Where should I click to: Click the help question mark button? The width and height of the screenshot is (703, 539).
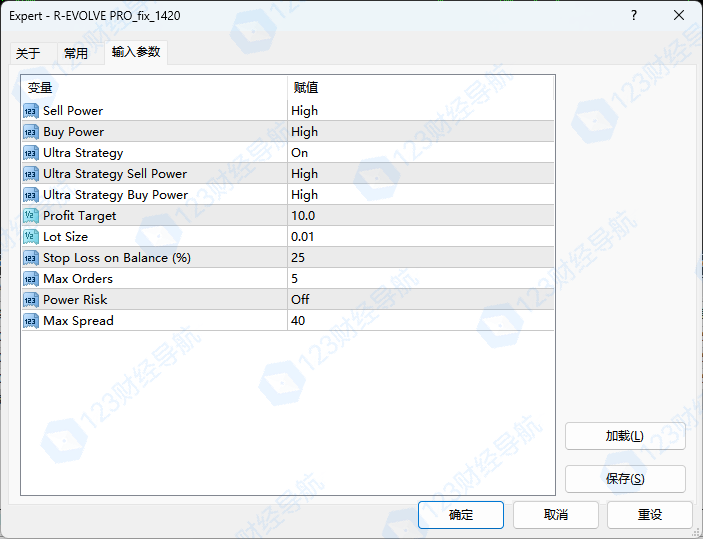634,15
